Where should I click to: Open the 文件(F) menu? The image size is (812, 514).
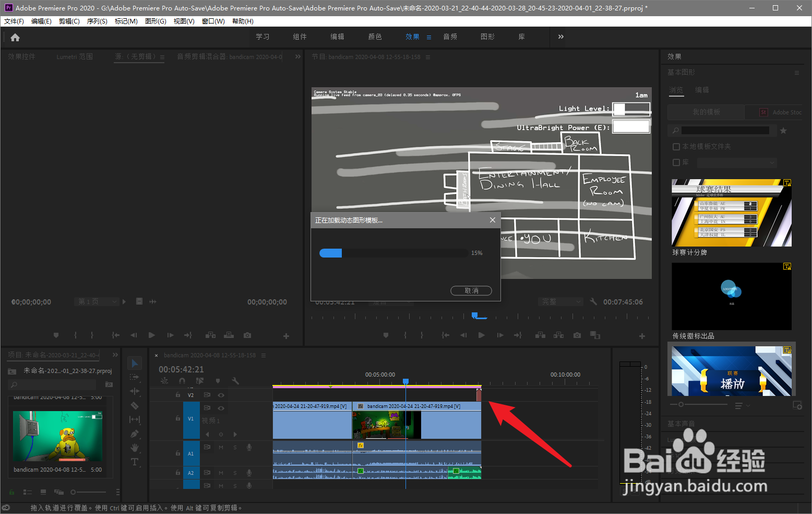coord(14,21)
